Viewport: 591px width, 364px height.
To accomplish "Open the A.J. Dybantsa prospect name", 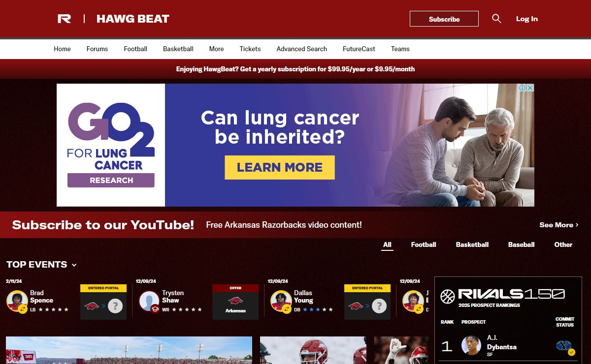I will tap(502, 343).
